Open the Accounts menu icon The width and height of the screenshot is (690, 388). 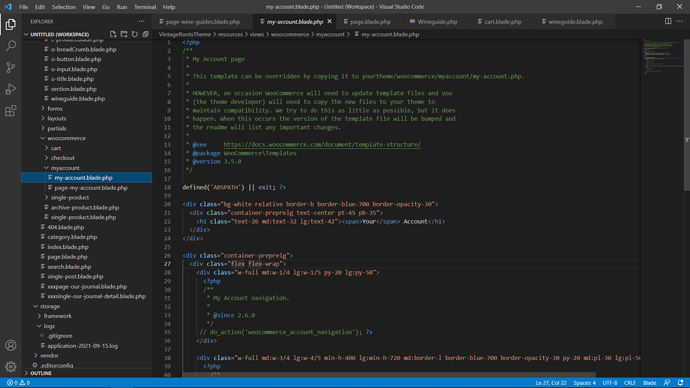pos(11,345)
